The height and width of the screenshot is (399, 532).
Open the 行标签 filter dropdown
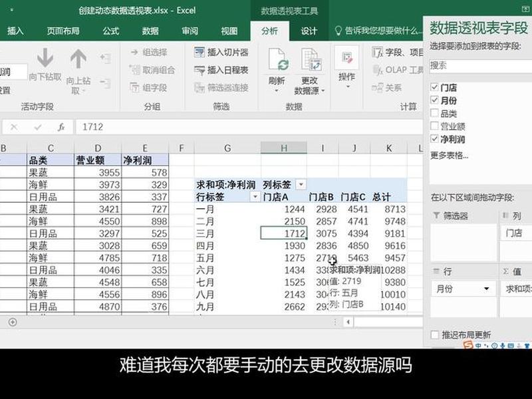click(255, 197)
